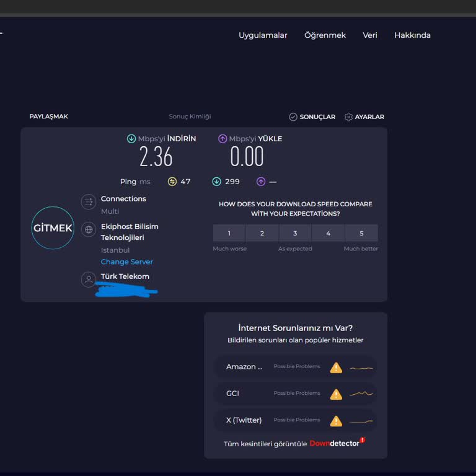Click the globe server icon
Viewport: 476px width, 476px height.
coord(89,229)
